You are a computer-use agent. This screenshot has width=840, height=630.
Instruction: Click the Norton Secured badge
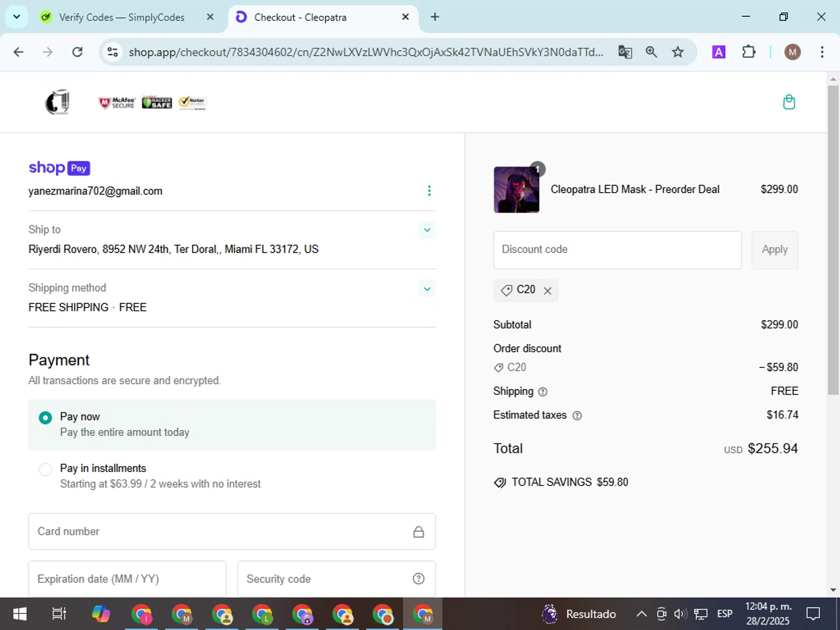(x=193, y=102)
